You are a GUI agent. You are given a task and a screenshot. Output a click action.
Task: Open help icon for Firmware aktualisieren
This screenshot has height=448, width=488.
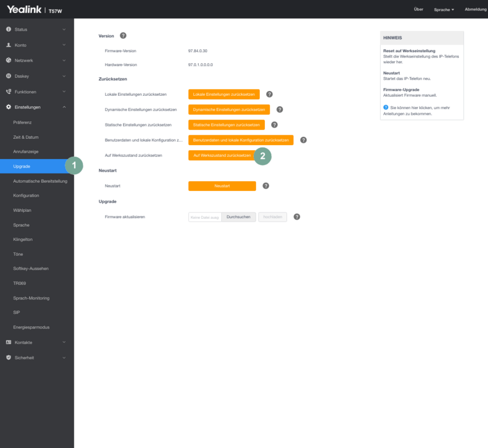297,216
